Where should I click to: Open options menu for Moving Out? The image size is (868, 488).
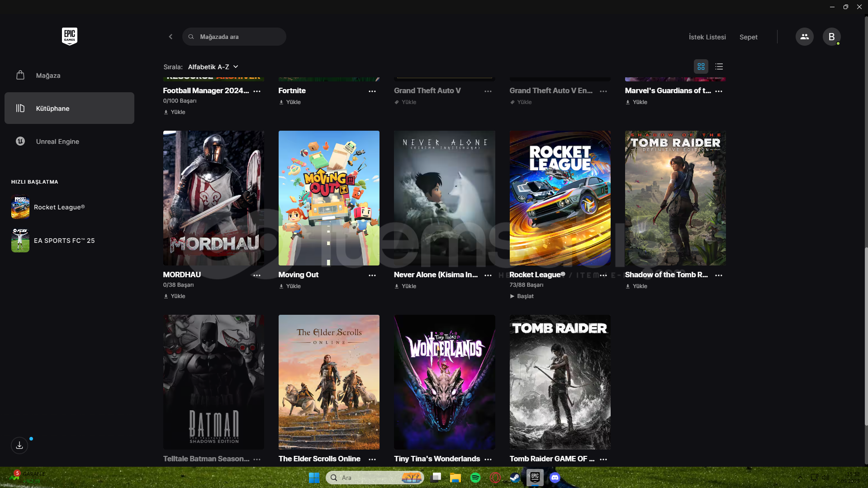click(x=372, y=275)
